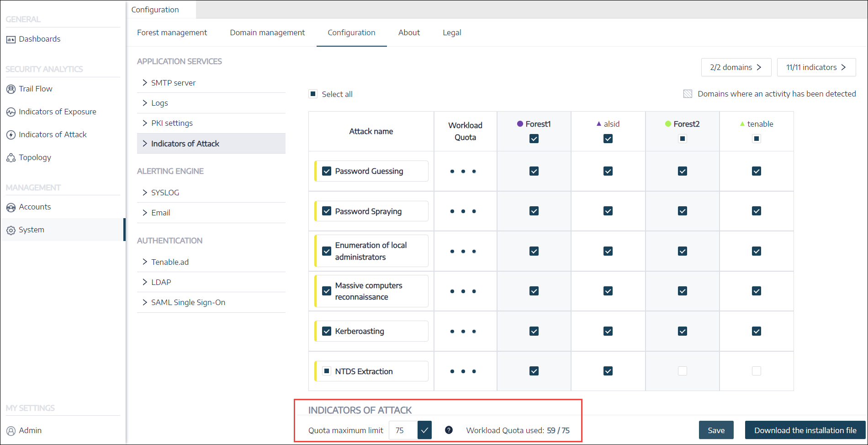Expand the SYSLOG alerting section

211,193
